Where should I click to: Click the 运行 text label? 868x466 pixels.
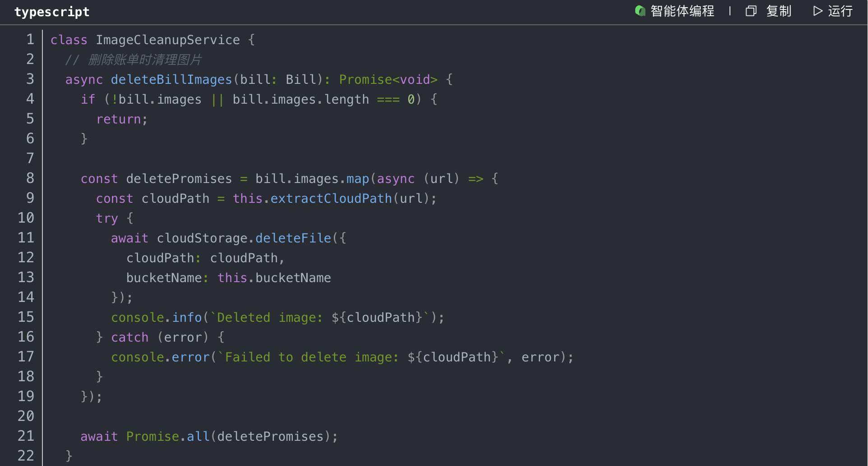[x=840, y=11]
